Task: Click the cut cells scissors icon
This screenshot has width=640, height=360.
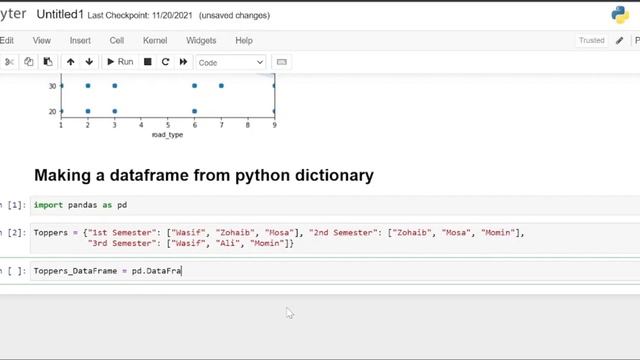Action: pyautogui.click(x=9, y=62)
